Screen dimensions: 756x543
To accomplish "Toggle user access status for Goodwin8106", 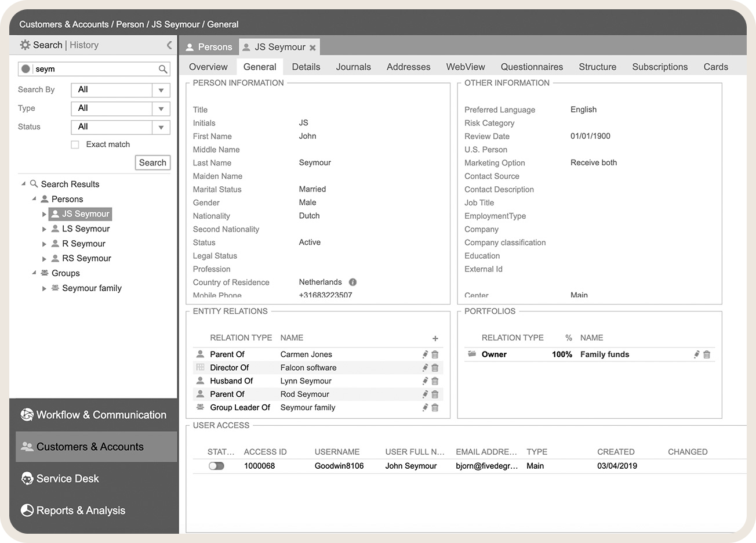I will (x=216, y=466).
